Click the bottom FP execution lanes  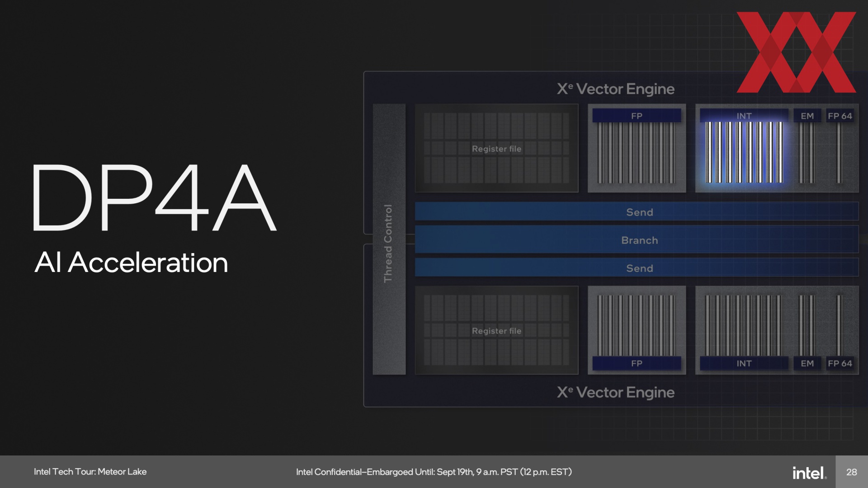coord(637,325)
